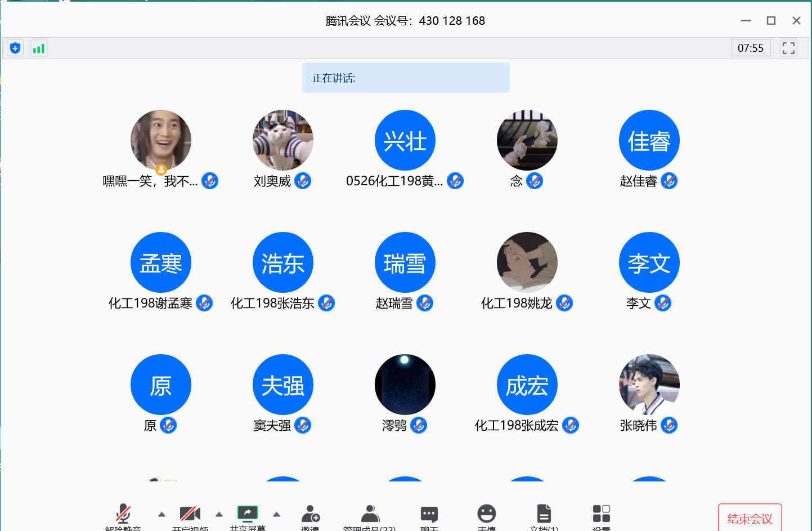
Task: Click the muted mic icon beside 化工198张浩东
Action: point(326,303)
